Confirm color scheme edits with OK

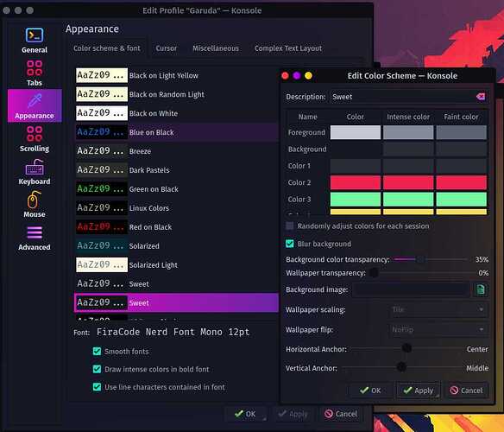pos(370,391)
